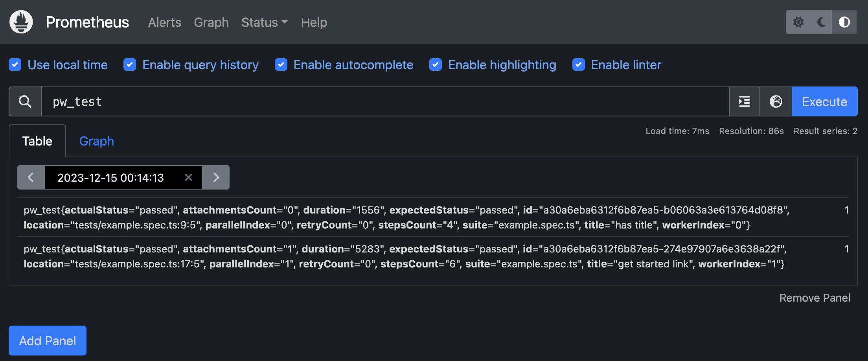Disable query history checkbox
The image size is (868, 361).
pyautogui.click(x=130, y=64)
